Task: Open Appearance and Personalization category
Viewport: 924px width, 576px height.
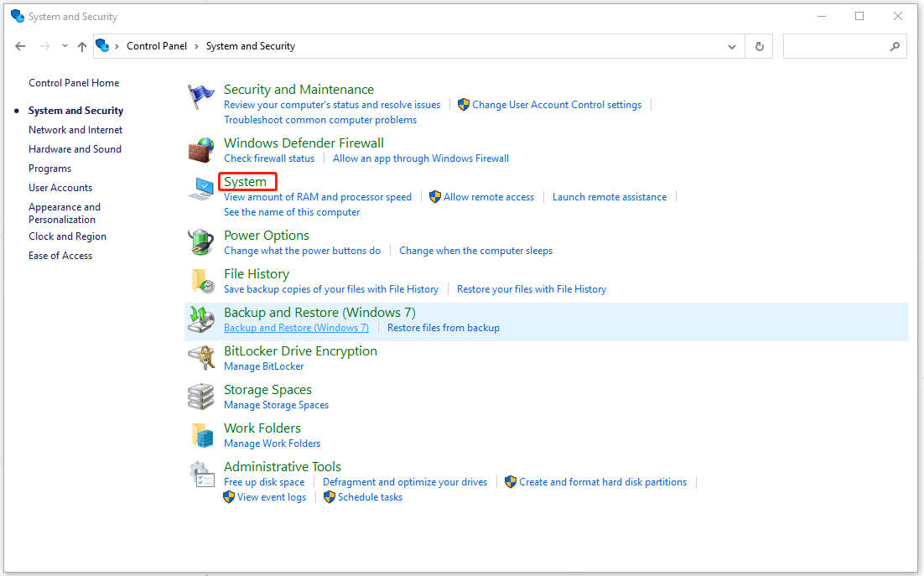Action: (x=65, y=213)
